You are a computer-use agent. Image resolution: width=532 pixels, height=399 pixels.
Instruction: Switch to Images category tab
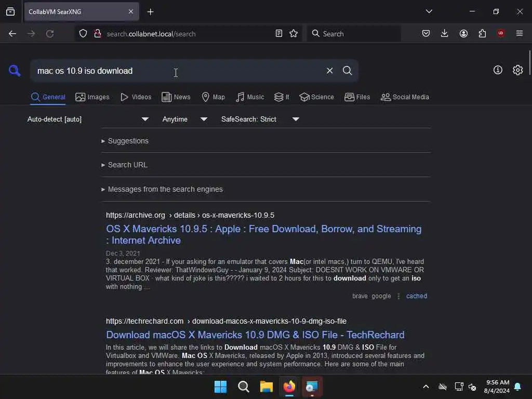click(x=92, y=97)
